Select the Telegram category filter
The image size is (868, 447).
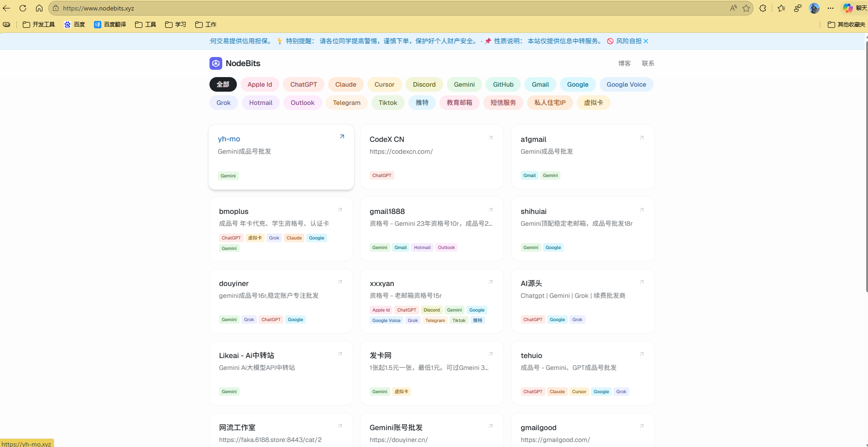346,103
